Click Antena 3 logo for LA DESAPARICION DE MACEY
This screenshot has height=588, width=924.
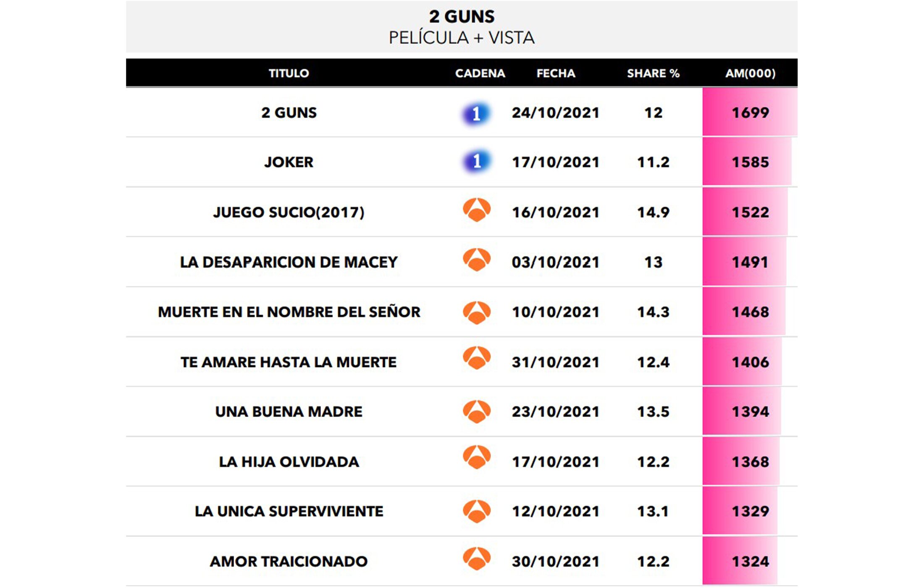point(477,260)
